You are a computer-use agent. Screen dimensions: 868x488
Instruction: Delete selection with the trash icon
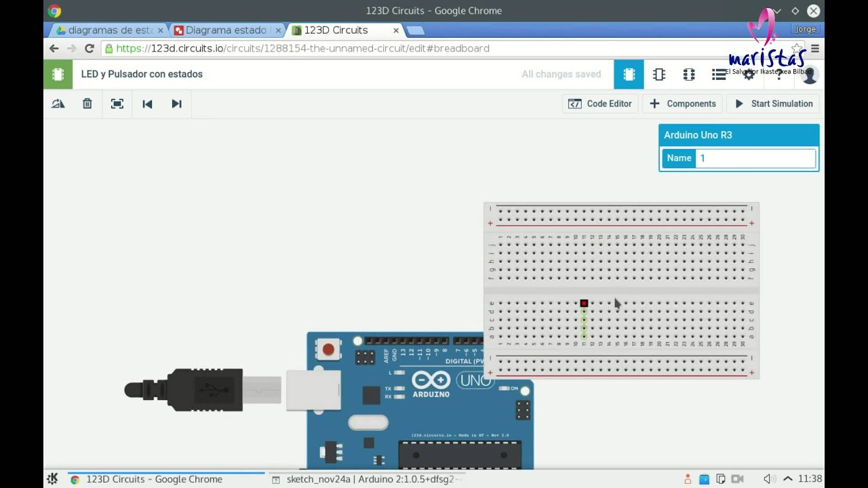click(x=87, y=104)
